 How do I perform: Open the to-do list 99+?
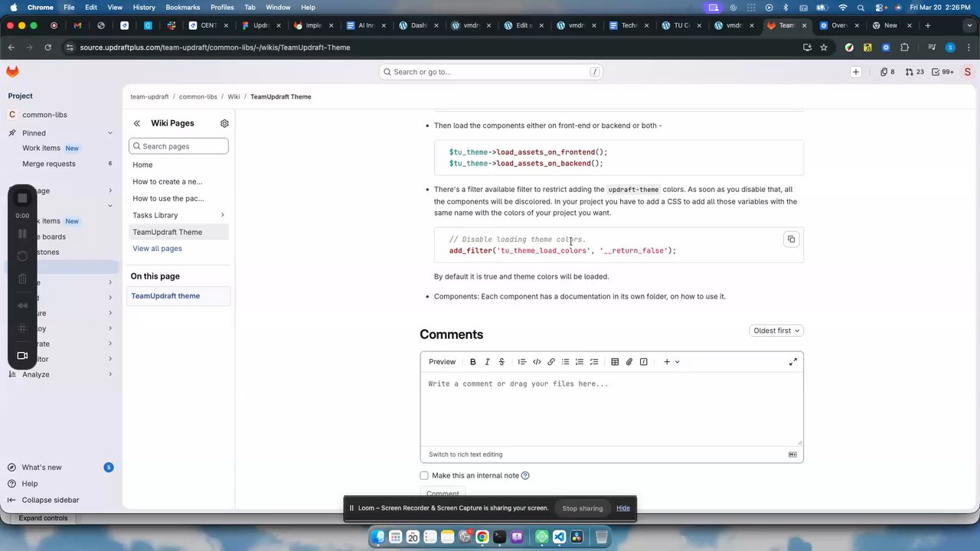tap(942, 72)
